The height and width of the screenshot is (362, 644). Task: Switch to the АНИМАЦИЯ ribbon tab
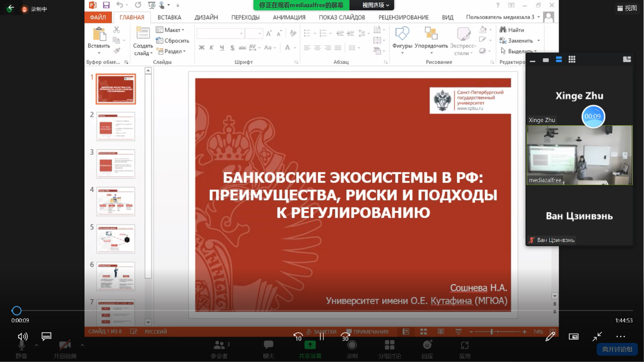[289, 17]
